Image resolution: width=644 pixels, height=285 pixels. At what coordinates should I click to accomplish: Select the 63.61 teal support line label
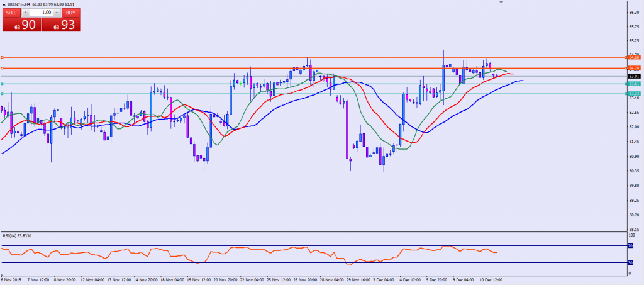coord(633,84)
